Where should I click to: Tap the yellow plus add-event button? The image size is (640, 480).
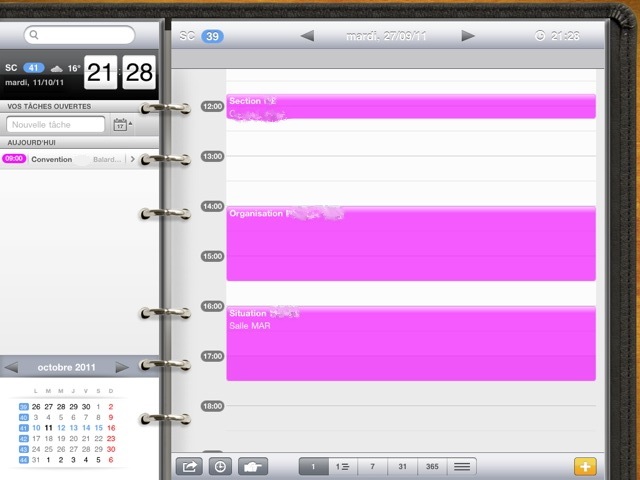coord(586,466)
